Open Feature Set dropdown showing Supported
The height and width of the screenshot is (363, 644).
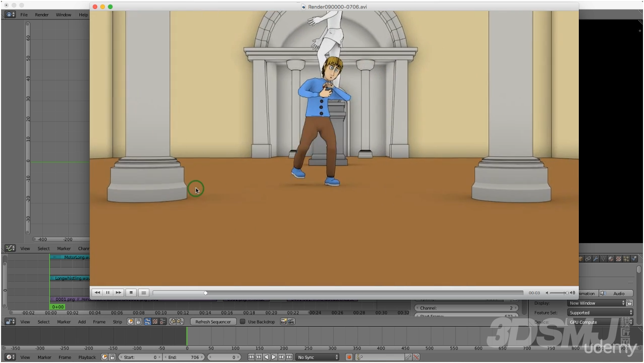[x=600, y=312]
